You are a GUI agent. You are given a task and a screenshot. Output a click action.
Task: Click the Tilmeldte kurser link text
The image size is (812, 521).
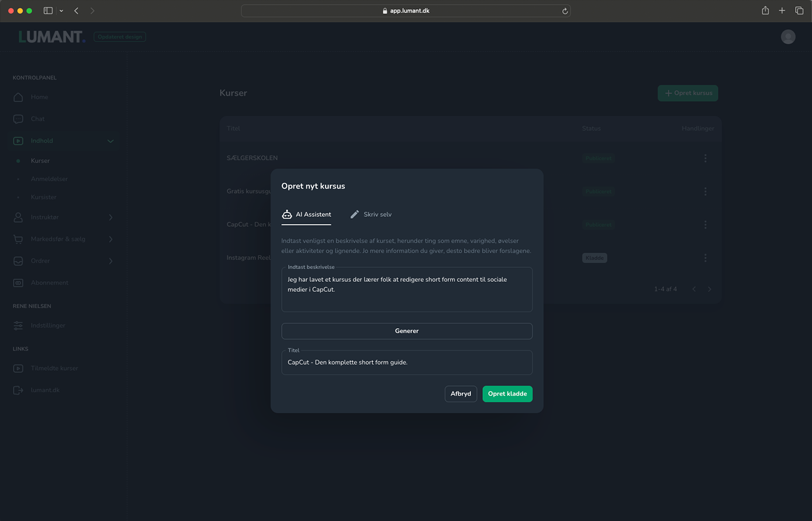(54, 368)
